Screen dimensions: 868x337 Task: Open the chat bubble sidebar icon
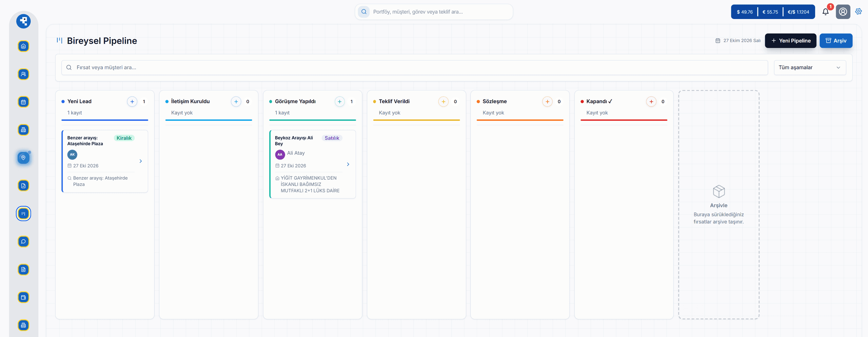23,242
